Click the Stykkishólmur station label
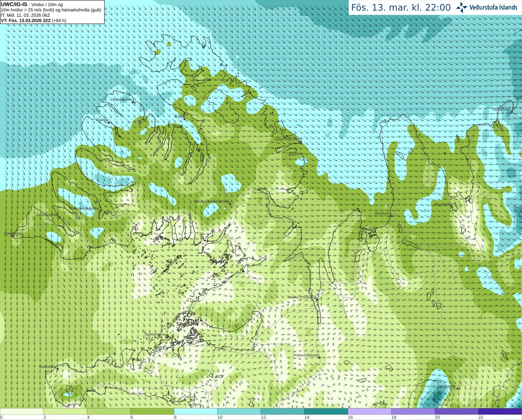Screen dimensions: 522x420 point(156,334)
